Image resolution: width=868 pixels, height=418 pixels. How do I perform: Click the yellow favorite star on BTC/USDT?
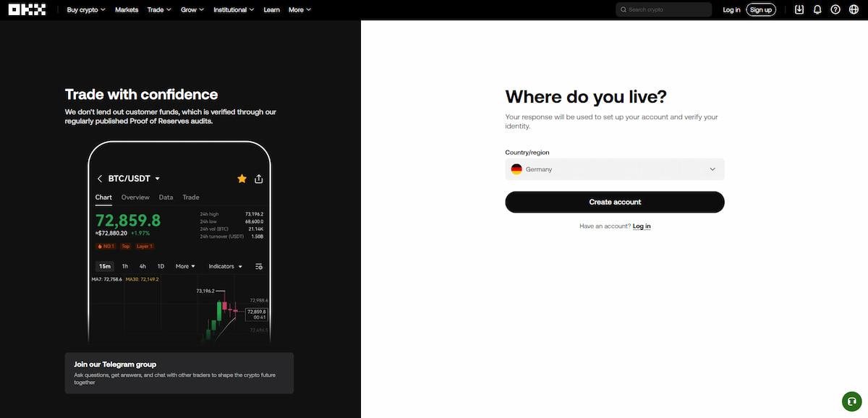[x=242, y=179]
